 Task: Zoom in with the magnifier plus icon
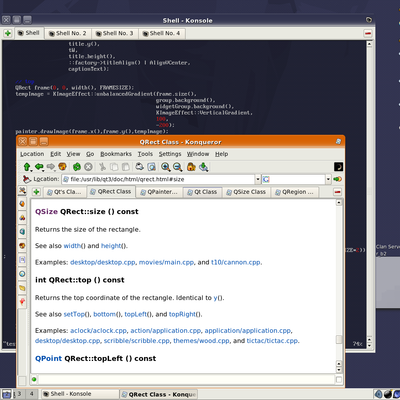165,167
